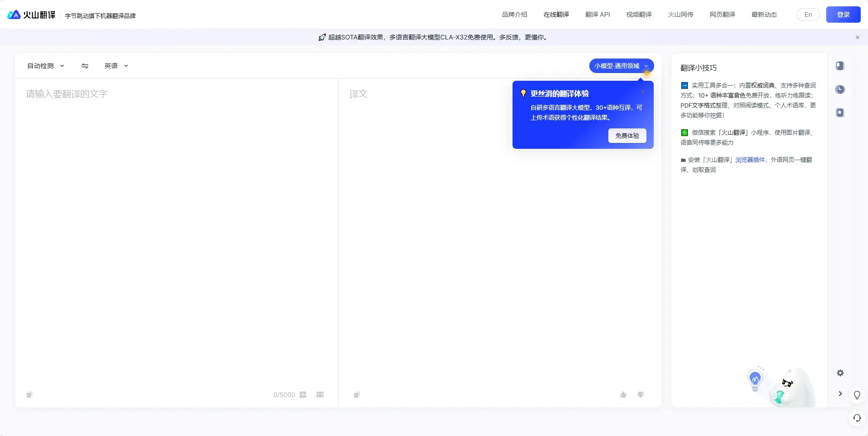
Task: Open the target language 英语 dropdown
Action: [x=115, y=66]
